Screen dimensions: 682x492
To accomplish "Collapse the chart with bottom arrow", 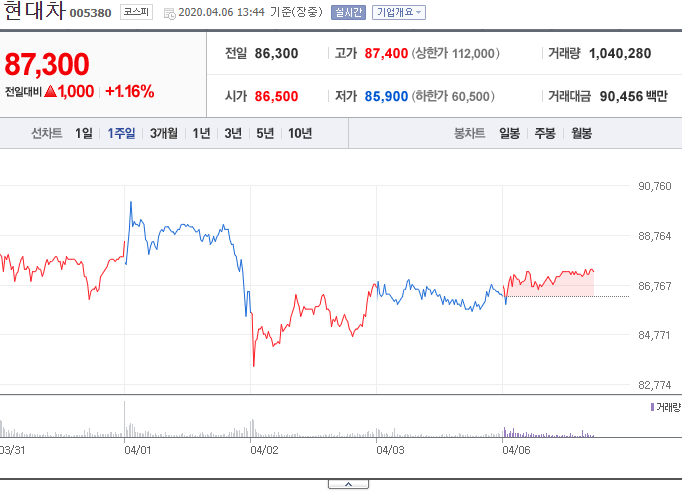I will click(x=348, y=484).
